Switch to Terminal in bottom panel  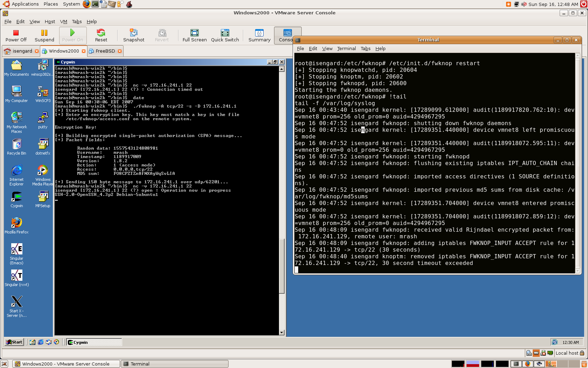click(x=174, y=364)
